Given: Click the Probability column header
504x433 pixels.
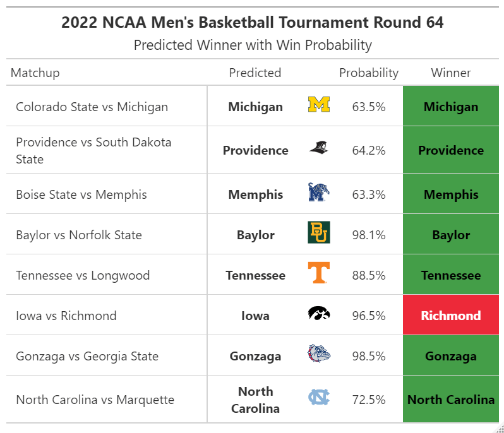Looking at the screenshot, I should [369, 73].
